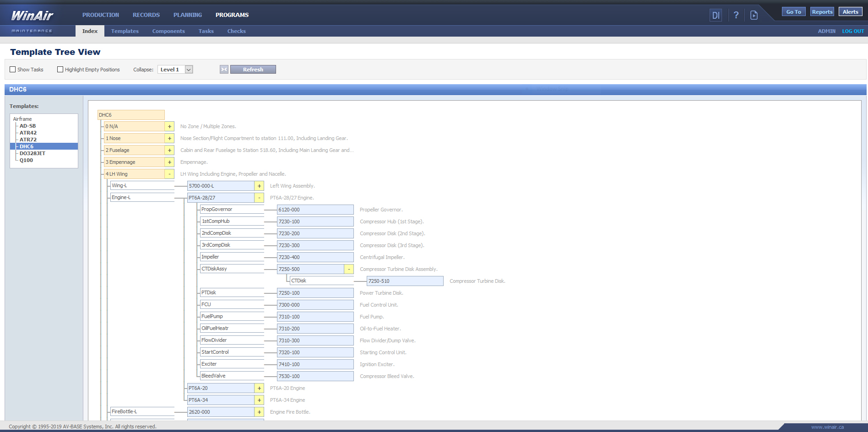Click the LOG OUT link
This screenshot has height=432, width=868.
tap(853, 31)
